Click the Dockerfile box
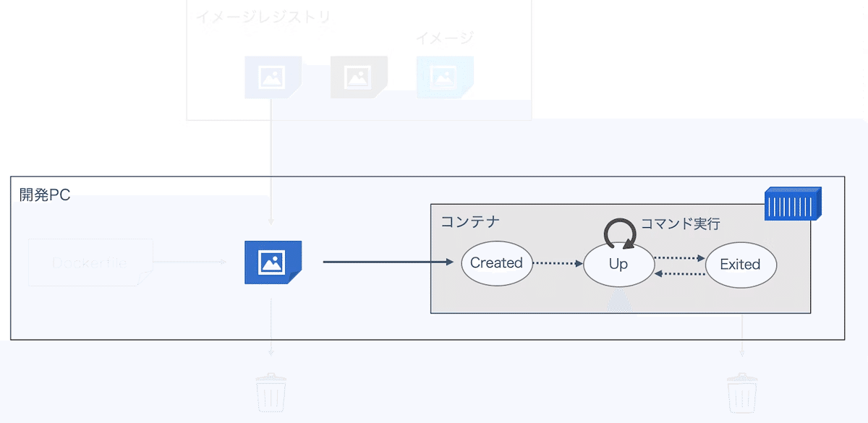This screenshot has width=868, height=423. coord(90,262)
